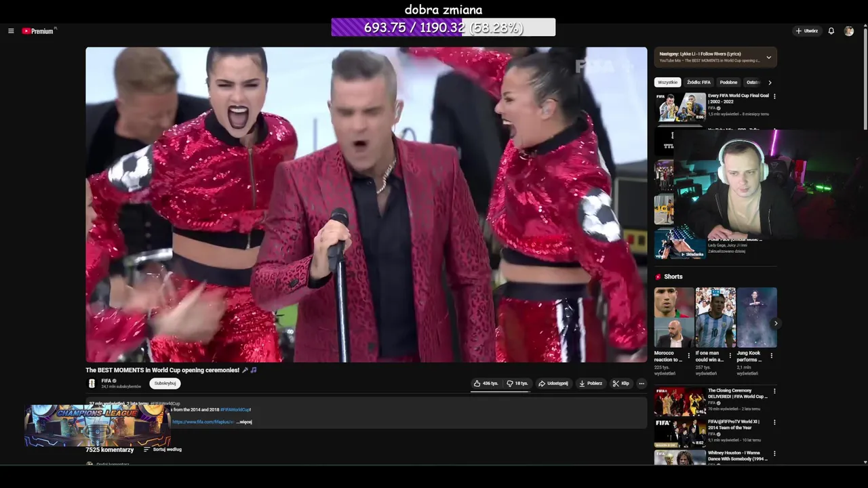
Task: Click the Robbie Williams video player
Action: [366, 205]
